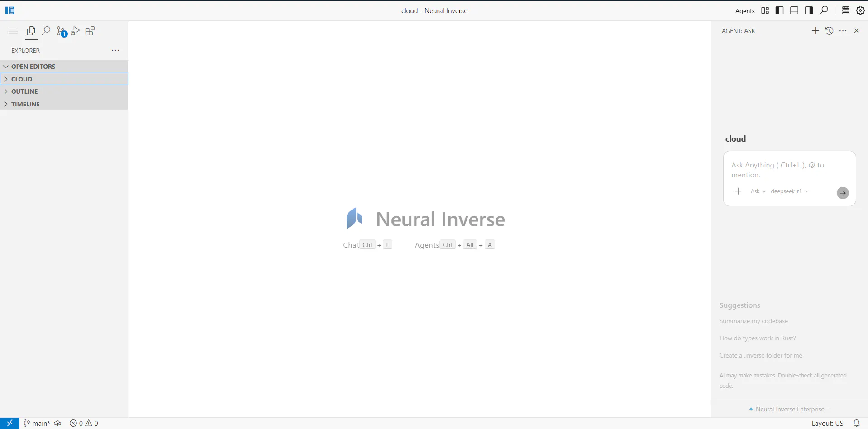Open Neural Inverse Enterprise link
This screenshot has height=429, width=868.
[790, 409]
